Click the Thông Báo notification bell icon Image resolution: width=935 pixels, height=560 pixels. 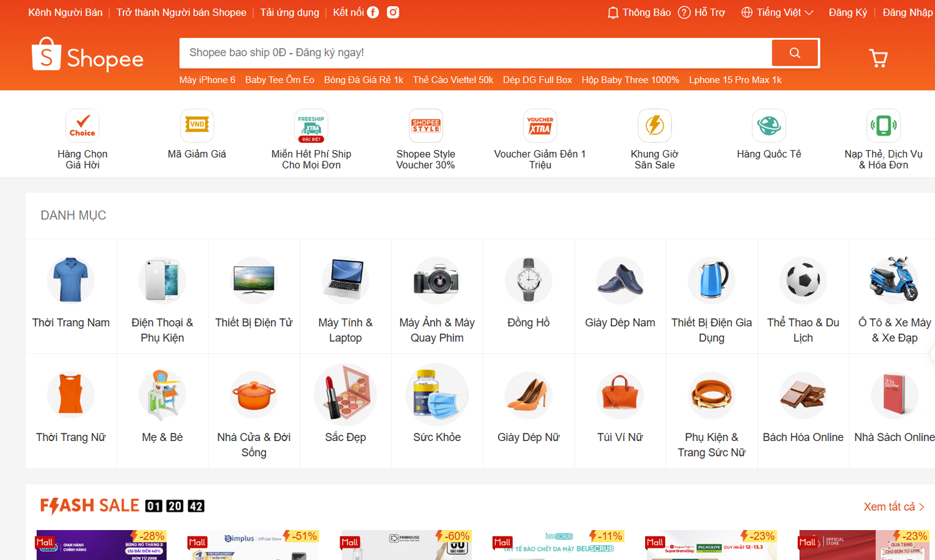click(638, 12)
